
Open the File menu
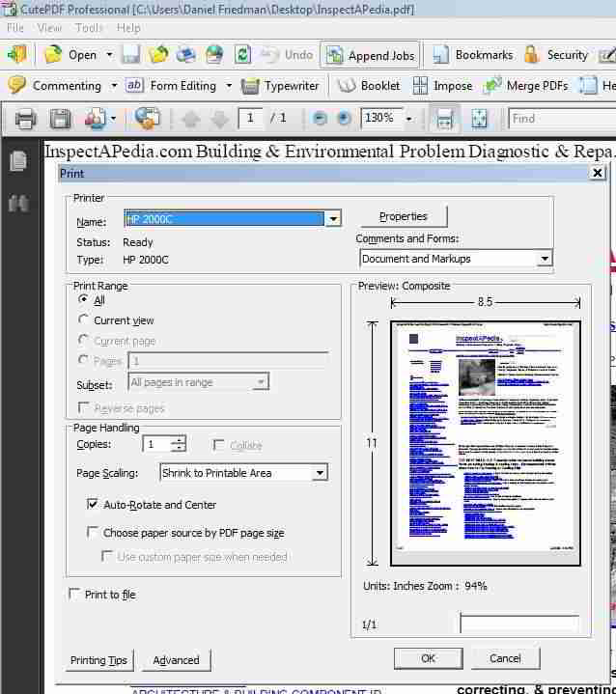click(x=15, y=28)
